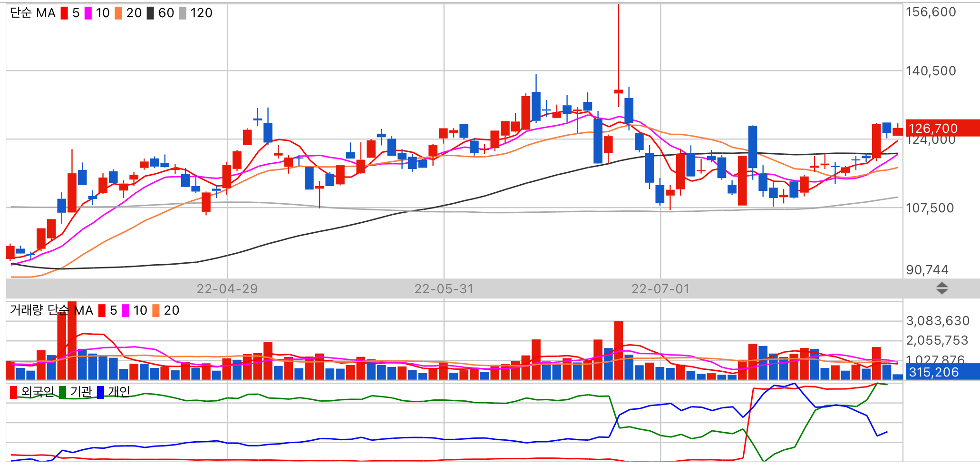Click the tallest red volume bar
980x466 pixels.
[x=72, y=340]
